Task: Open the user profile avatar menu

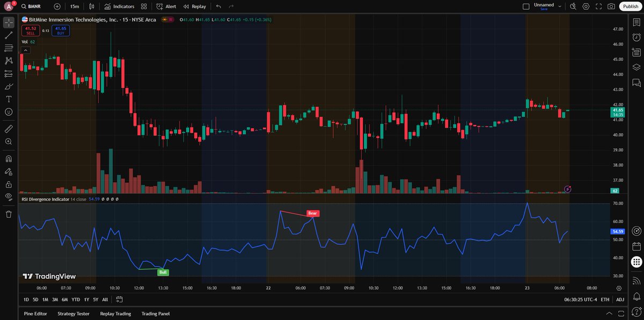Action: [9, 6]
